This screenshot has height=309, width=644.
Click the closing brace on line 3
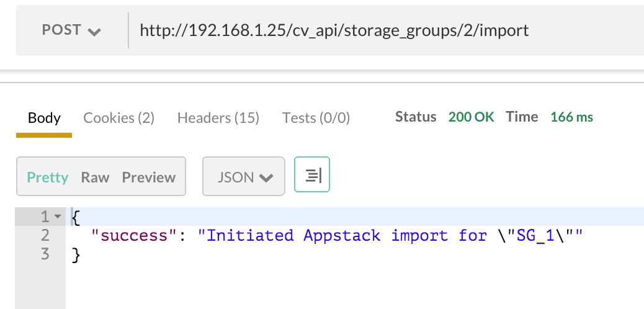(76, 254)
